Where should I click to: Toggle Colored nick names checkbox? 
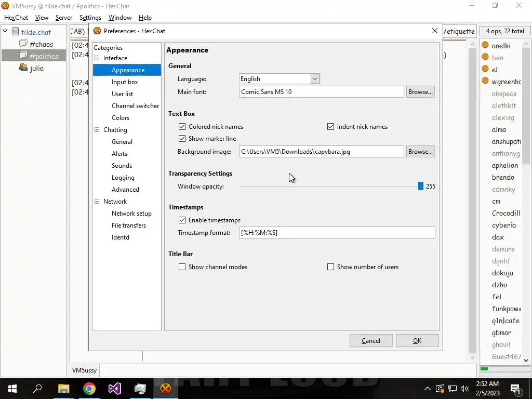coord(182,127)
